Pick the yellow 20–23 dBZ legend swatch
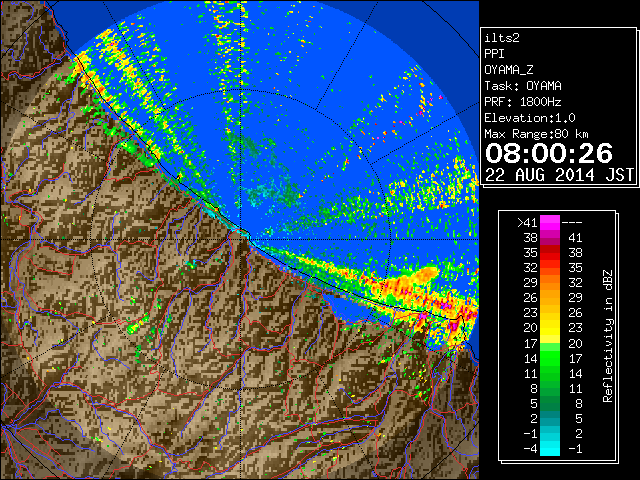The image size is (640, 480). click(549, 328)
